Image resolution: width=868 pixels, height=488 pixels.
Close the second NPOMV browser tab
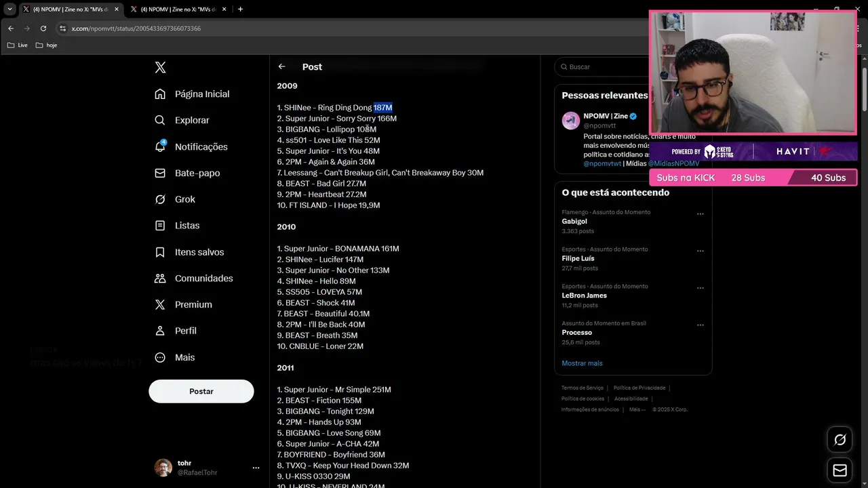point(224,9)
